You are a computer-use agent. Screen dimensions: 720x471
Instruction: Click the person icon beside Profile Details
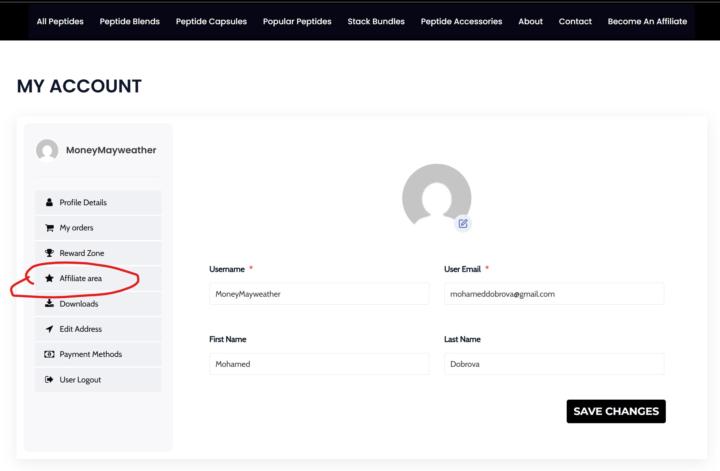pyautogui.click(x=49, y=202)
